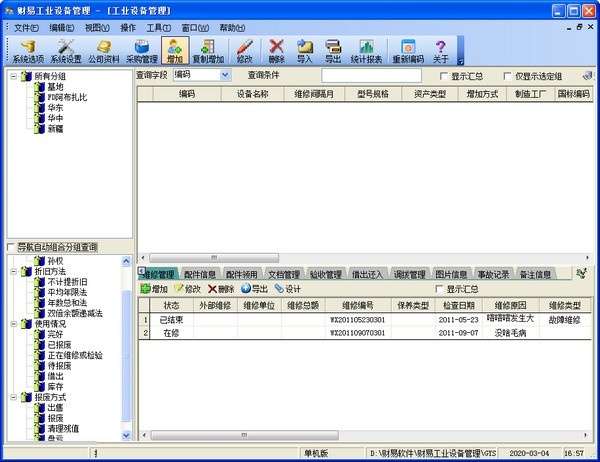600x462 pixels.
Task: Click the 查询条件 input field
Action: (371, 76)
